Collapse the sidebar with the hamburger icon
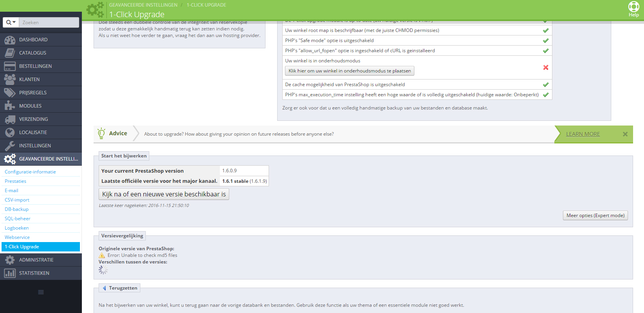The width and height of the screenshot is (644, 313). pos(41,292)
